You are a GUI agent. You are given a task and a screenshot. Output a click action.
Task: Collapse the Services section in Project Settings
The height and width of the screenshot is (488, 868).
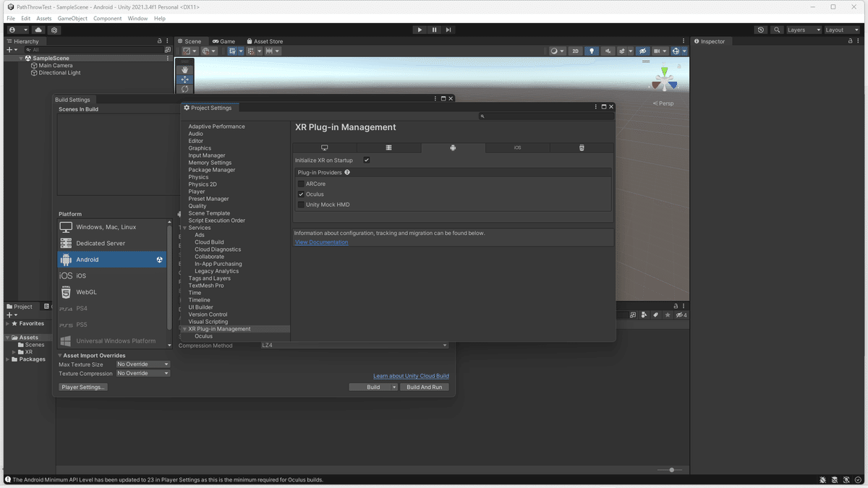tap(184, 228)
